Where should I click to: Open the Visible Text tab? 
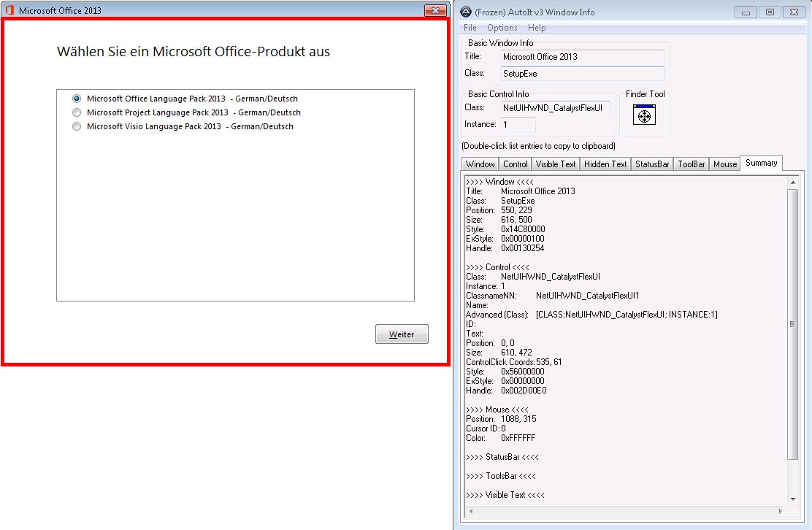coord(556,164)
